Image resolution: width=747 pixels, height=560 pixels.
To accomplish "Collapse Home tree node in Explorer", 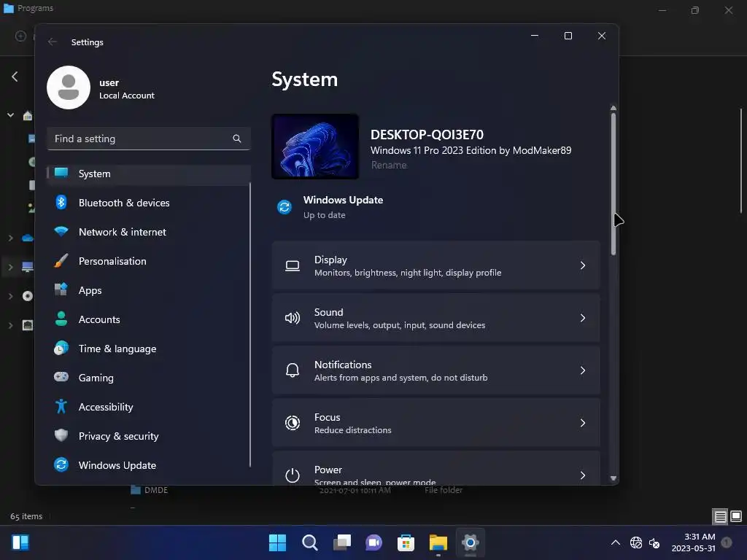I will [10, 115].
